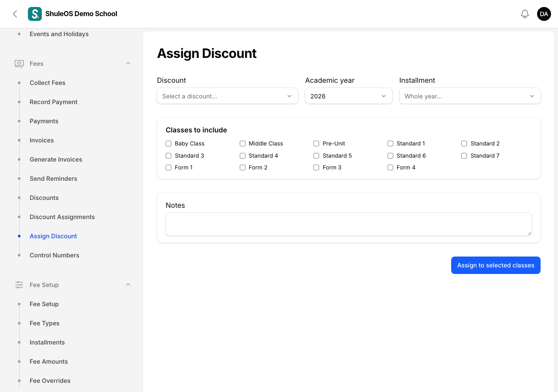Open the Installment Whole year dropdown

tap(470, 96)
